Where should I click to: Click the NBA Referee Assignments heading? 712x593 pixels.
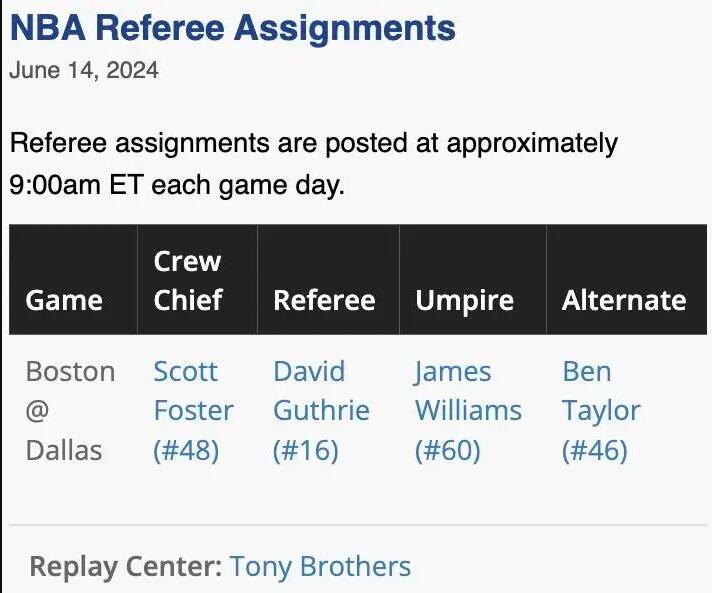coord(233,27)
